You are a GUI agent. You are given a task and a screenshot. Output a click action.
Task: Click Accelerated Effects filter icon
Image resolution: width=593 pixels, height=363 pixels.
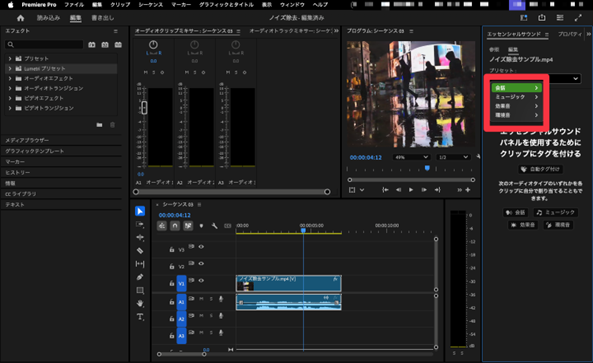[x=92, y=45]
